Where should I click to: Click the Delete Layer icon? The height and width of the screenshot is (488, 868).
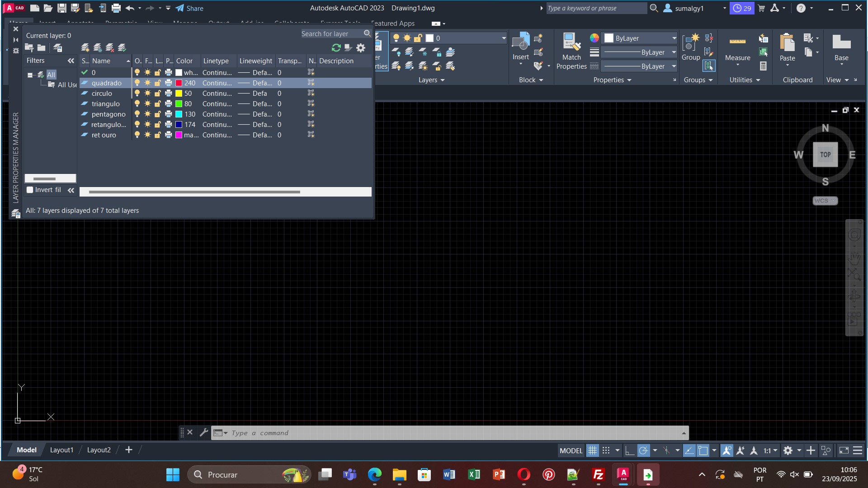109,47
